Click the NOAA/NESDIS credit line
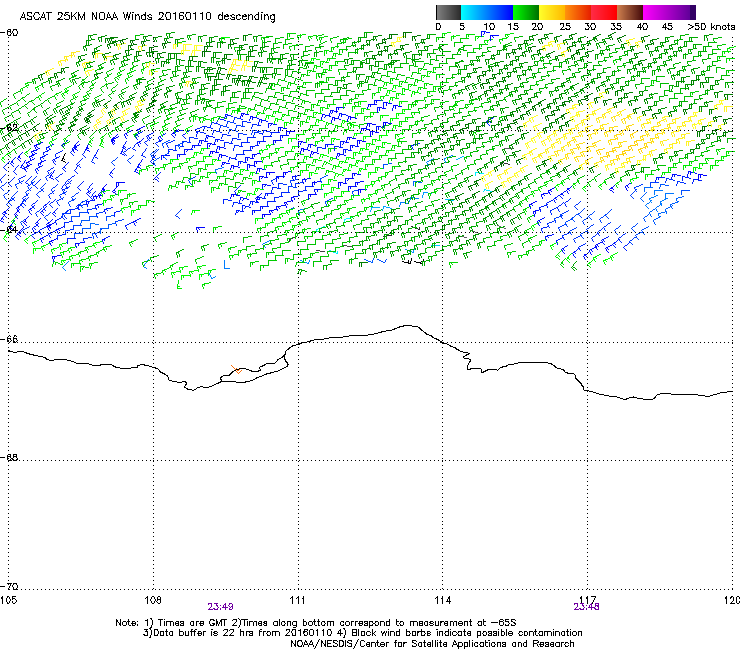This screenshot has width=740, height=650. coord(432,644)
